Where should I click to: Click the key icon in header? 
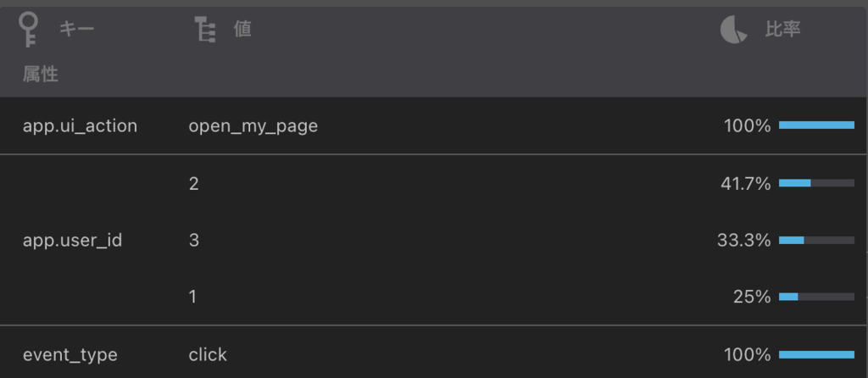(28, 30)
